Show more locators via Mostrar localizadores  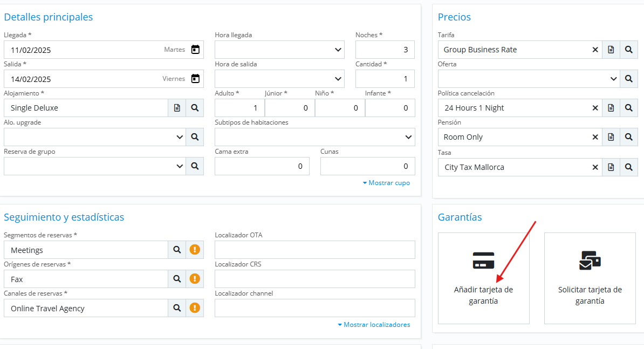point(374,325)
